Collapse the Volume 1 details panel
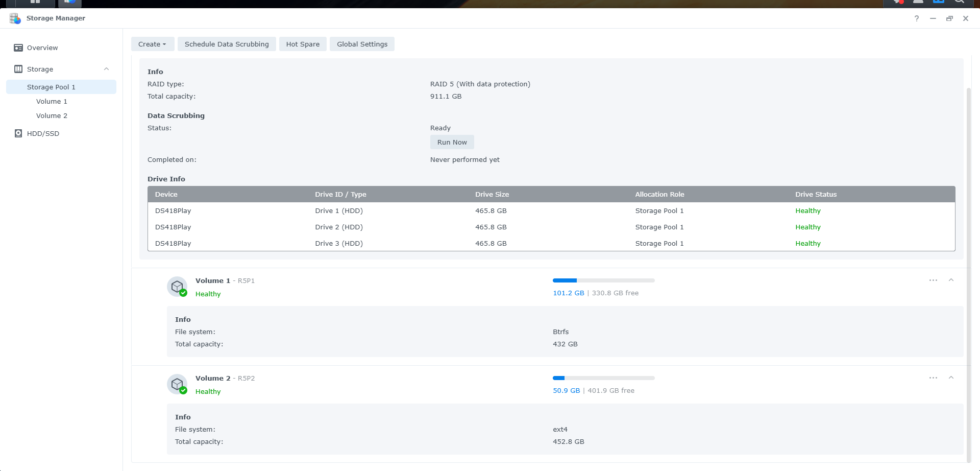The image size is (980, 471). (951, 280)
